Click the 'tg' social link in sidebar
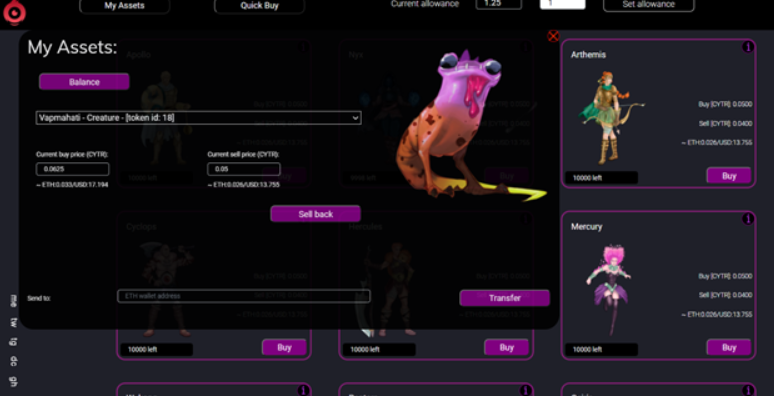The image size is (774, 396). [13, 342]
